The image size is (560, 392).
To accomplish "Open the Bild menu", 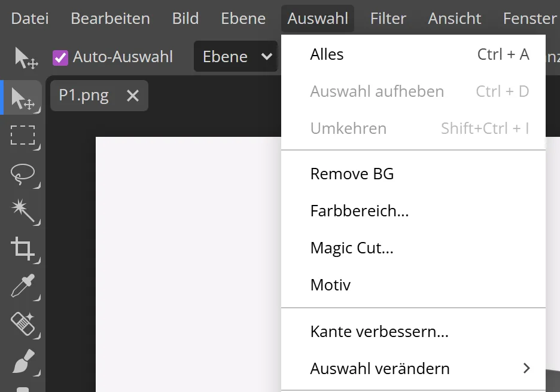I will (x=185, y=19).
